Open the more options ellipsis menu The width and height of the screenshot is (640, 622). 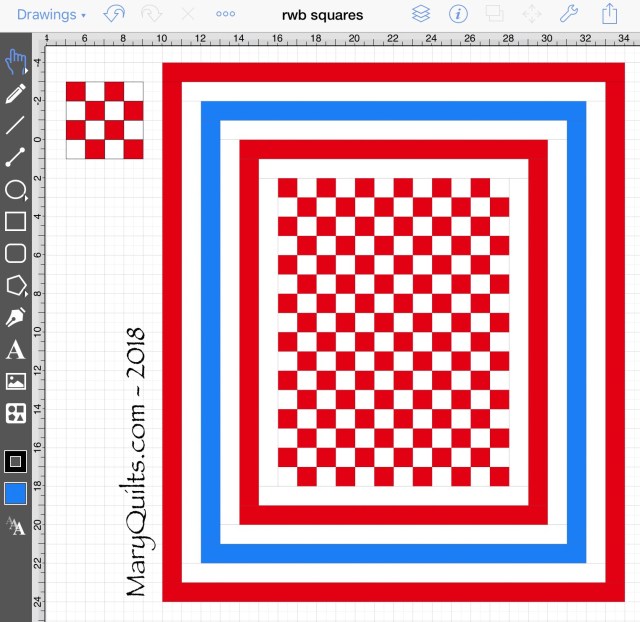point(226,15)
